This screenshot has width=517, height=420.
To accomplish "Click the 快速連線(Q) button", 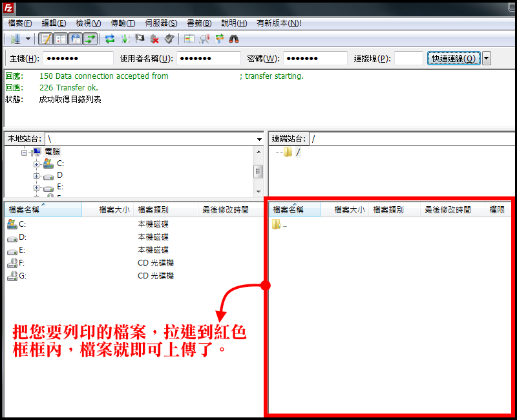I will [453, 59].
